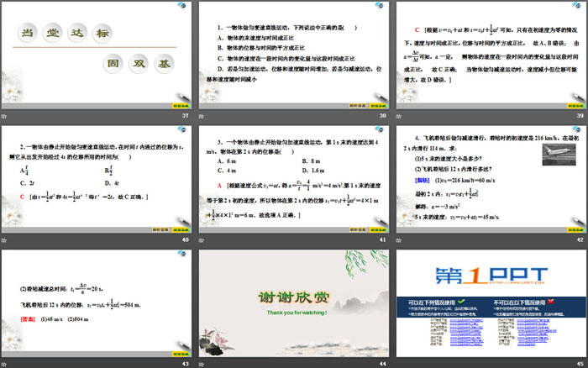Select slide 45 thumbnail with 第1PPT logo

(x=491, y=303)
